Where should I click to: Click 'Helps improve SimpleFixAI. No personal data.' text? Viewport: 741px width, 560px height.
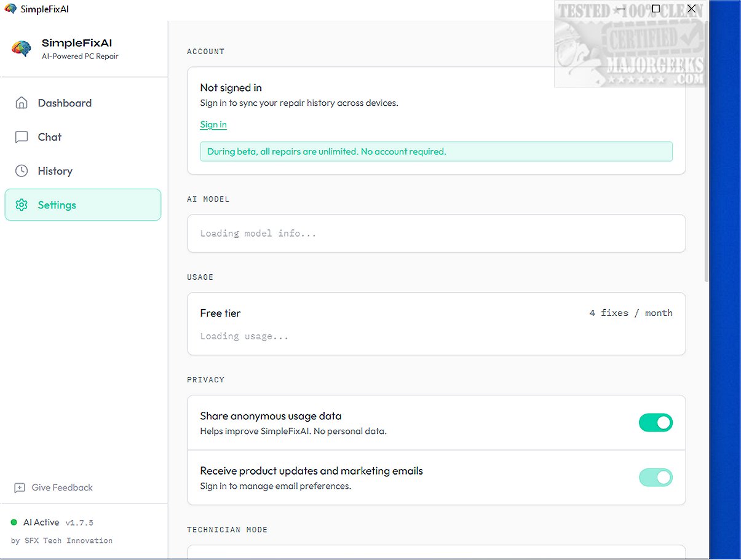click(293, 432)
